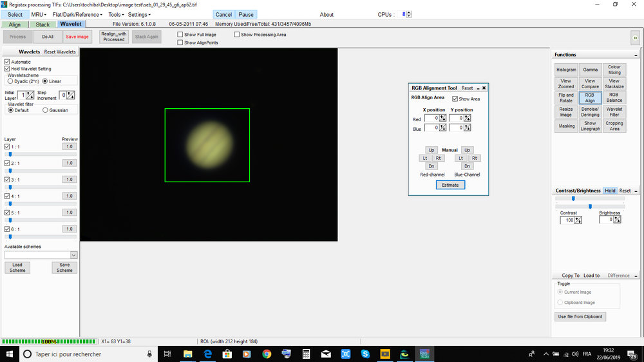Minimize the RGB Alignment Tool panel
Viewport: 644px width, 362px height.
(478, 88)
